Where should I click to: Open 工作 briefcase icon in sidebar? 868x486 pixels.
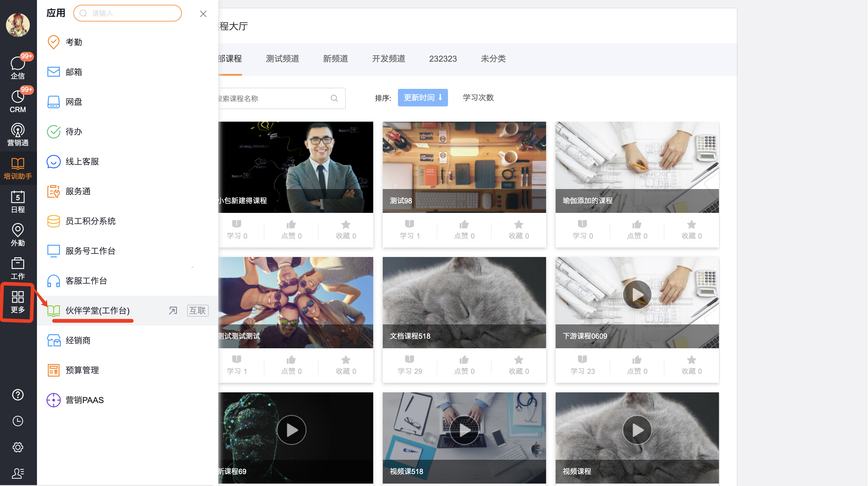click(18, 269)
